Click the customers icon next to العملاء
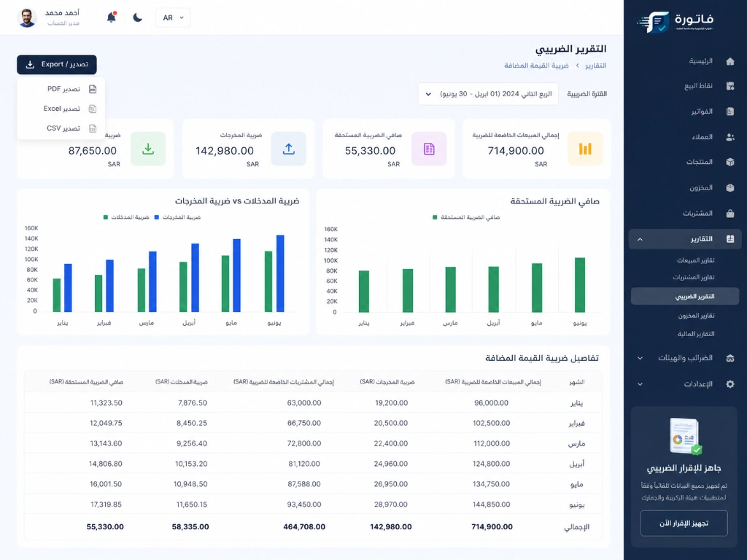Viewport: 747px width, 560px height. click(729, 137)
